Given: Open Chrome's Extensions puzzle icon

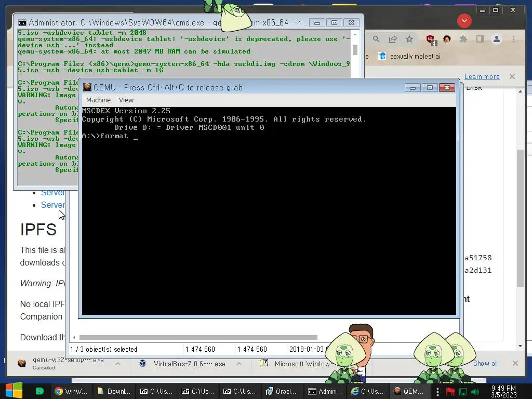Looking at the screenshot, I should 463,39.
